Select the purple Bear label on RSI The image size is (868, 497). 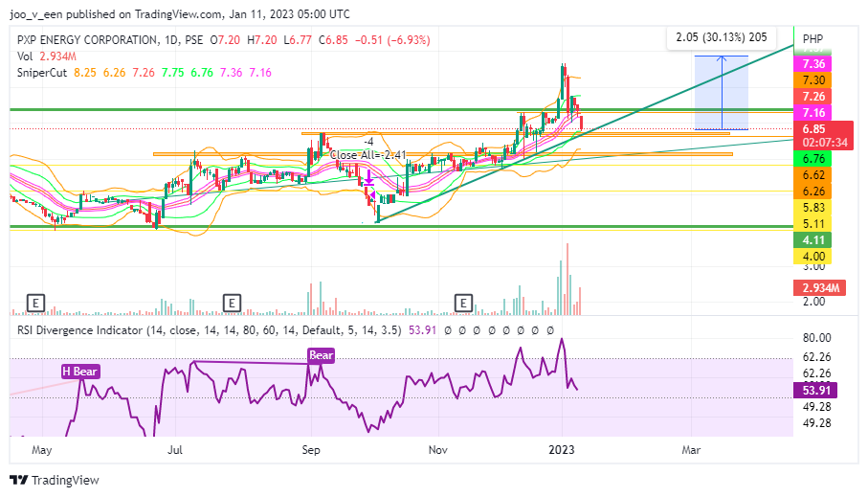(x=321, y=355)
